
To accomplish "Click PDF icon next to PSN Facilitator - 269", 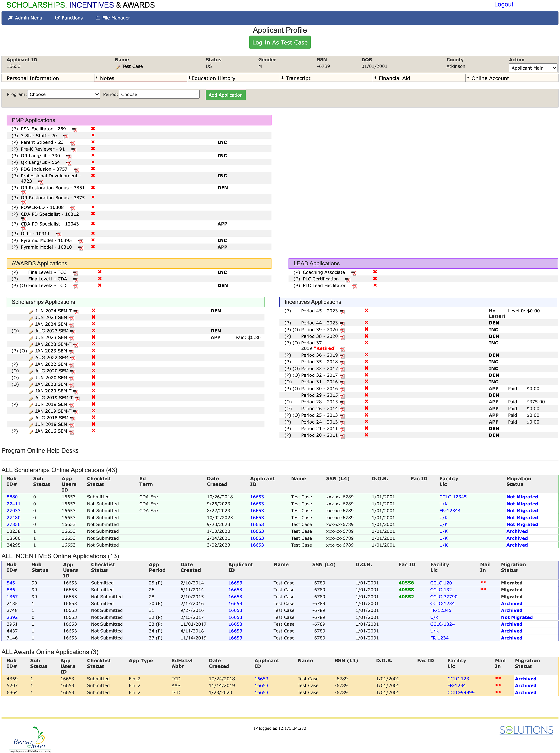I will pyautogui.click(x=75, y=130).
